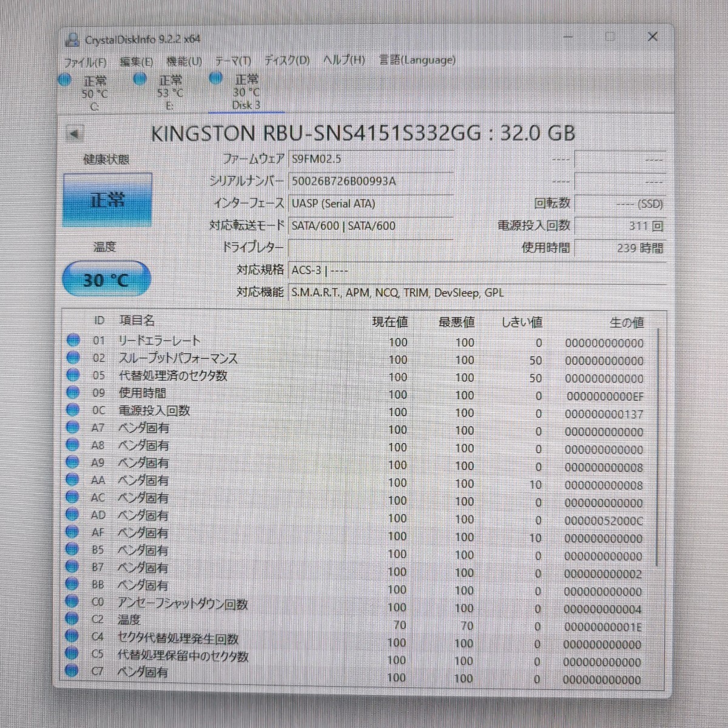Click the status dot for ID AD row
This screenshot has height=728, width=728.
73,514
